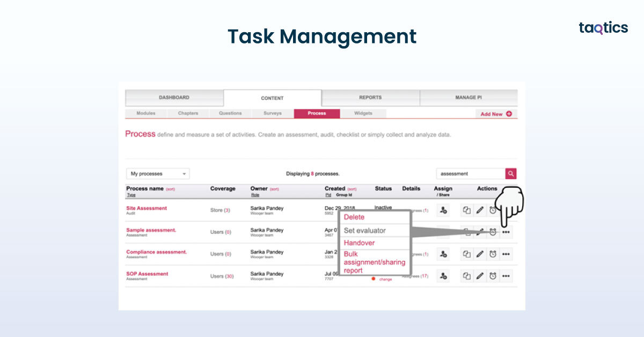Open the Surveys sub-tab

tap(272, 114)
